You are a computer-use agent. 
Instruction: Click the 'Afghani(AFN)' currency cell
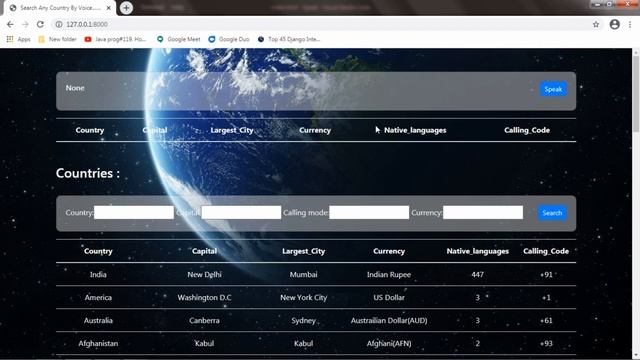(x=389, y=343)
